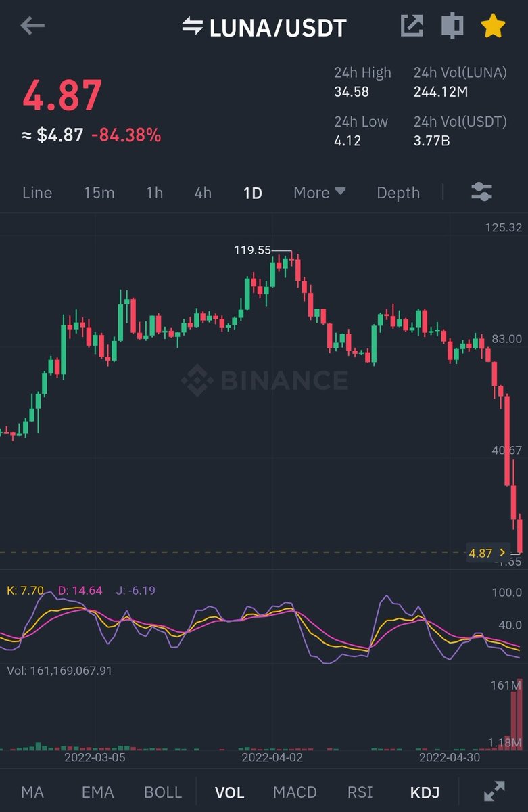Screen dimensions: 528x812
Task: Tap the 125.32 price axis label
Action: tap(504, 227)
